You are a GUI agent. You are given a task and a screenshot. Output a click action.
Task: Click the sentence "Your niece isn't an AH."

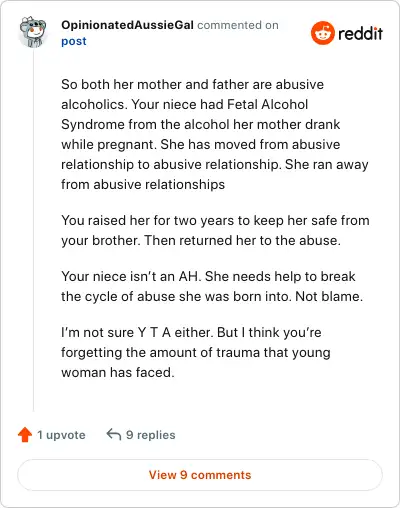(x=131, y=276)
